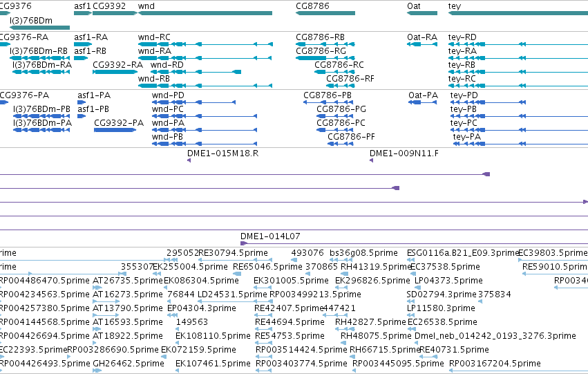Click EST EK108110.5prime
This screenshot has height=374, width=588.
coord(177,343)
